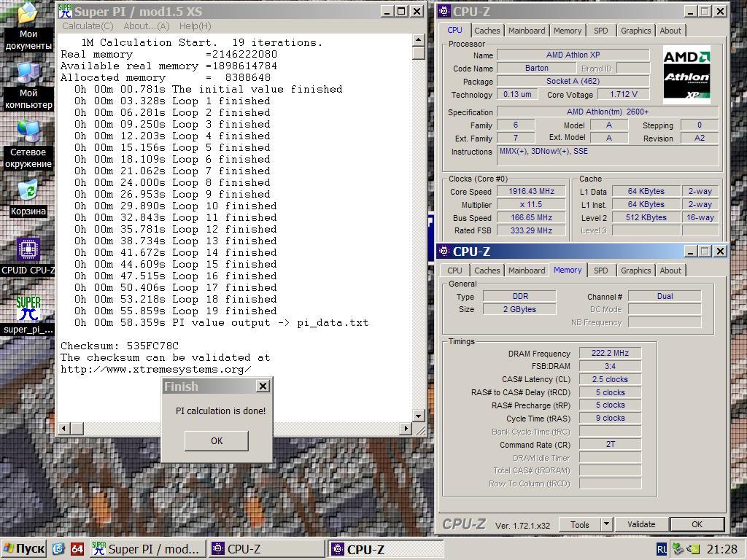Select the Mainboard tab in lower CPU-Z
This screenshot has width=747, height=560.
pyautogui.click(x=527, y=271)
